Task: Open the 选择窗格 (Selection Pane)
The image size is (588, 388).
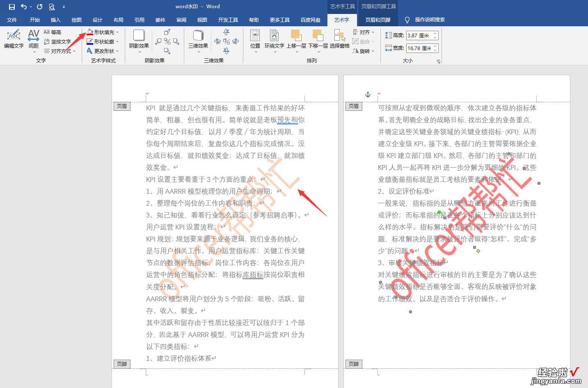Action: coord(340,39)
